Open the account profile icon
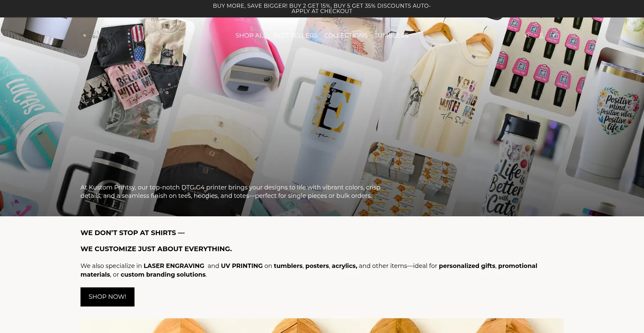Screen dimensions: 644x333 [x=541, y=36]
